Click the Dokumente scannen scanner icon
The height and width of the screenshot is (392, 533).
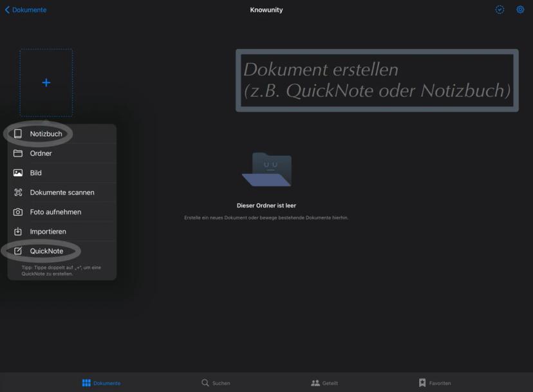(18, 192)
